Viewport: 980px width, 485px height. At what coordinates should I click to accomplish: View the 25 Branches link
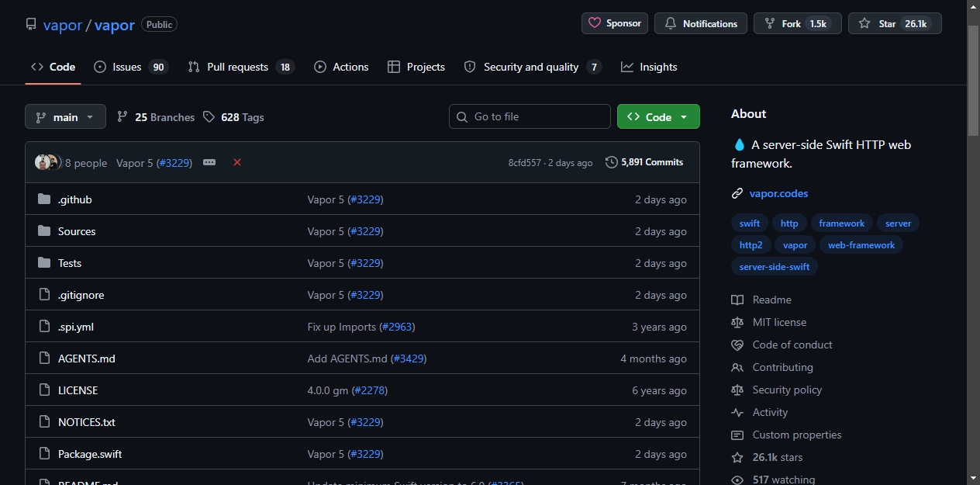(x=156, y=117)
